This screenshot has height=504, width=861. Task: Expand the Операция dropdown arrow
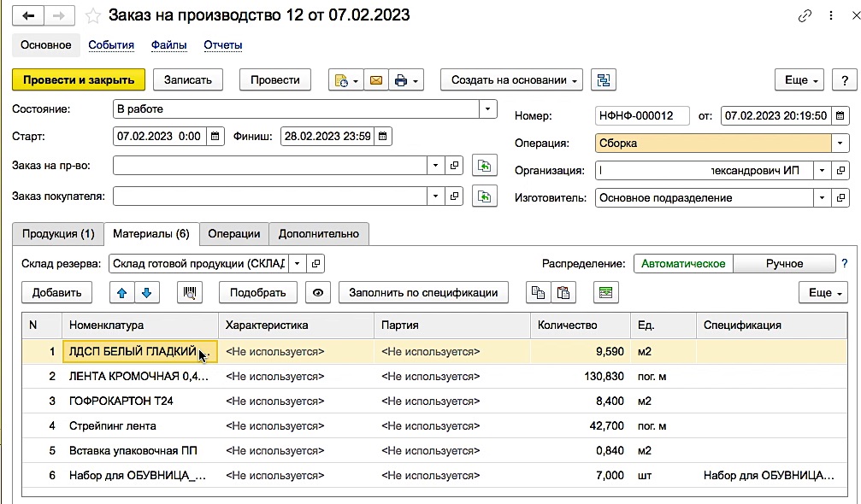click(x=840, y=144)
